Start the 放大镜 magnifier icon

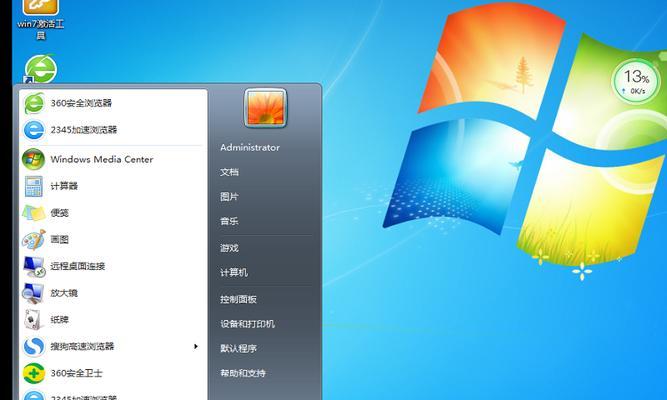tap(34, 293)
